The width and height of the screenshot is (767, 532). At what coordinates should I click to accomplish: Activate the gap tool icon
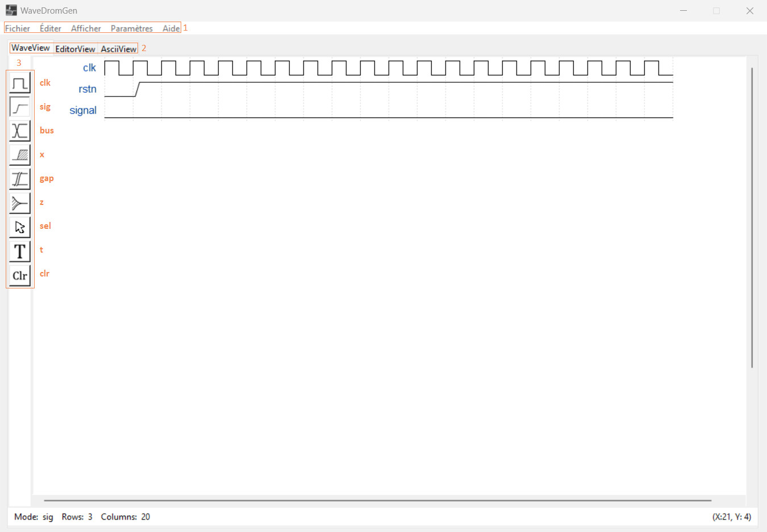click(20, 179)
